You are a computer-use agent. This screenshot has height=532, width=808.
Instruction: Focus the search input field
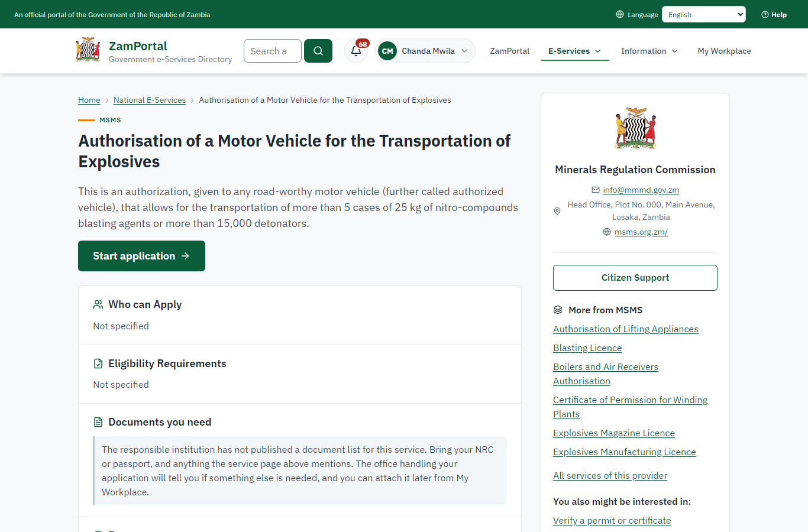[273, 51]
